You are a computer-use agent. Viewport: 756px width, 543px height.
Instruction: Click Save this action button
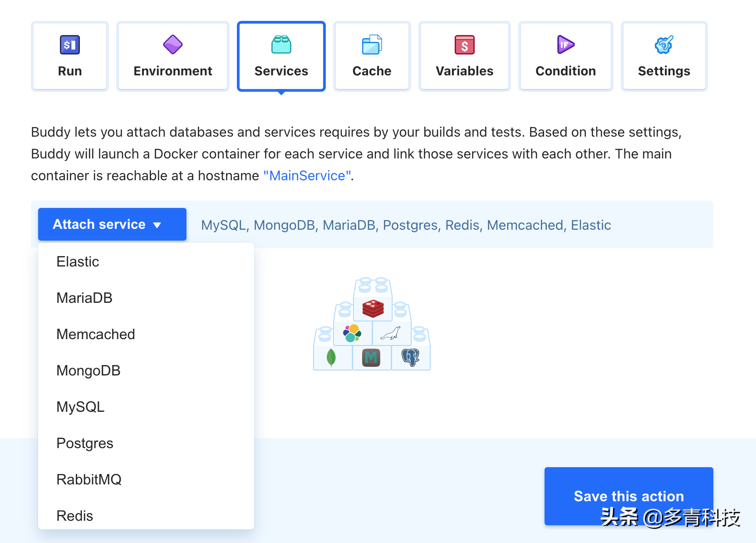(629, 496)
